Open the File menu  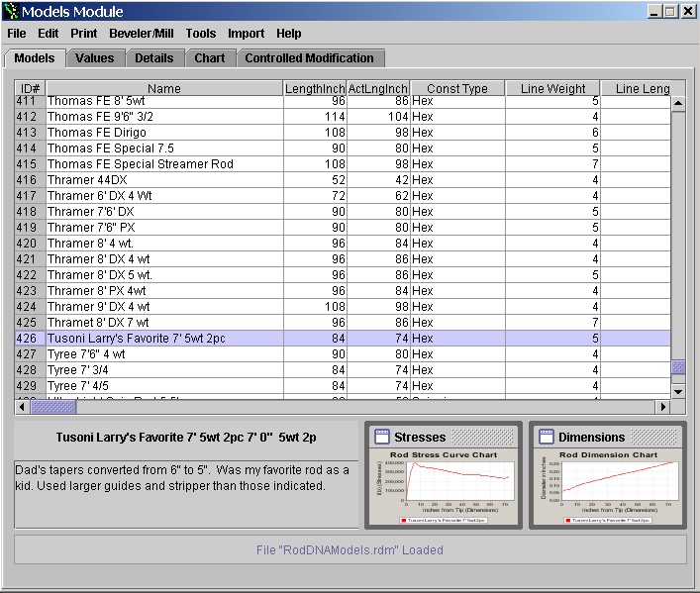pos(16,33)
